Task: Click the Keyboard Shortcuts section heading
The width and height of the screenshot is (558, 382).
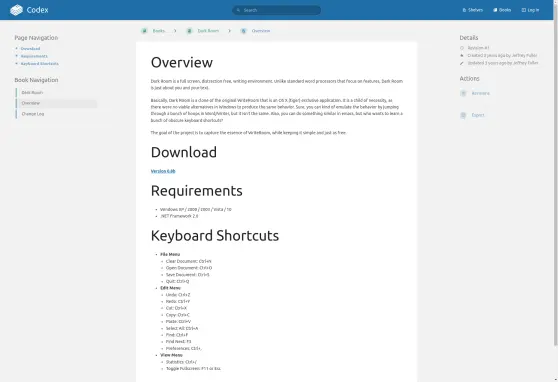Action: [215, 236]
